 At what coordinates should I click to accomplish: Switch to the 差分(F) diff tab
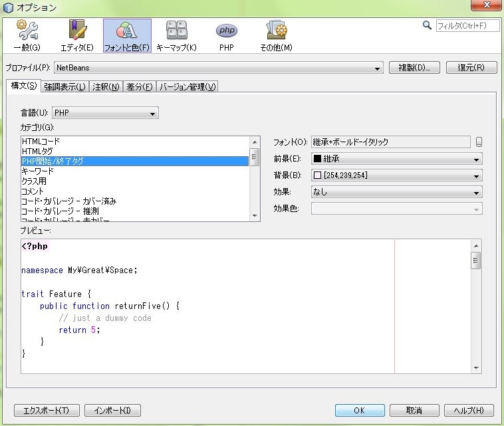click(139, 87)
